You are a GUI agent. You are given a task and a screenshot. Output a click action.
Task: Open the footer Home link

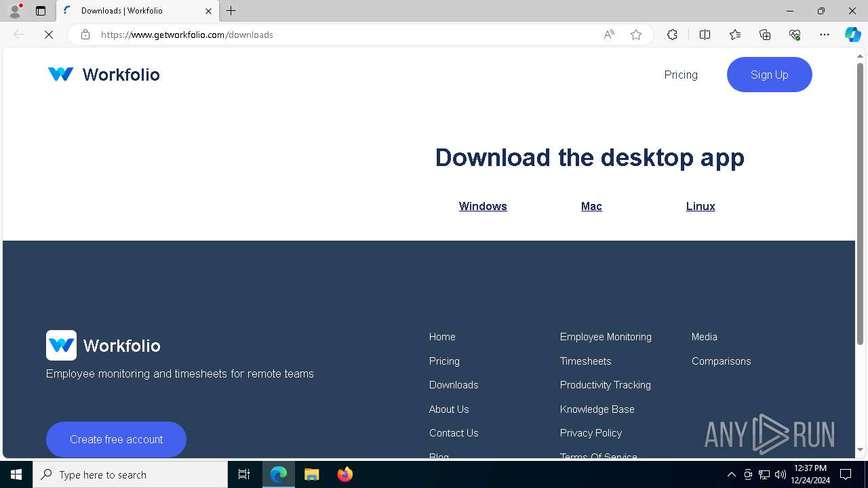point(442,337)
